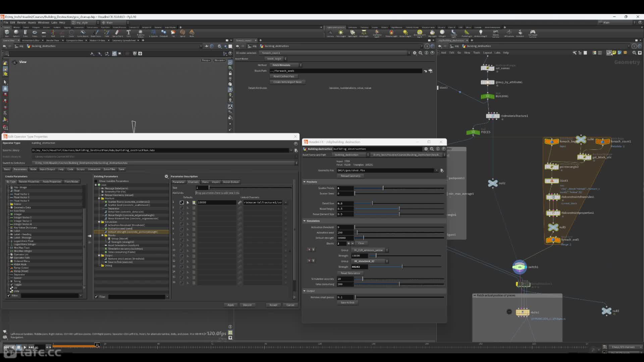Collapse Fracture folder in Existing Parameters tree
This screenshot has height=362, width=644.
(x=99, y=198)
